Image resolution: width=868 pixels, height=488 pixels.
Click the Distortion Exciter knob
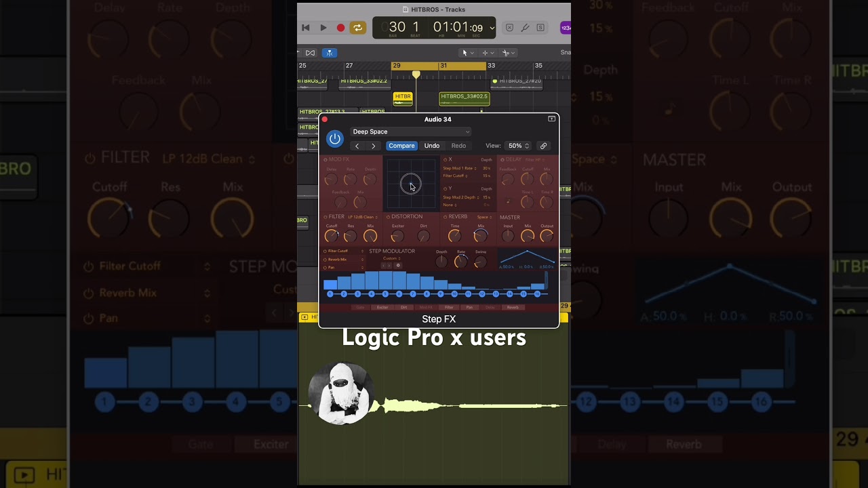click(397, 236)
